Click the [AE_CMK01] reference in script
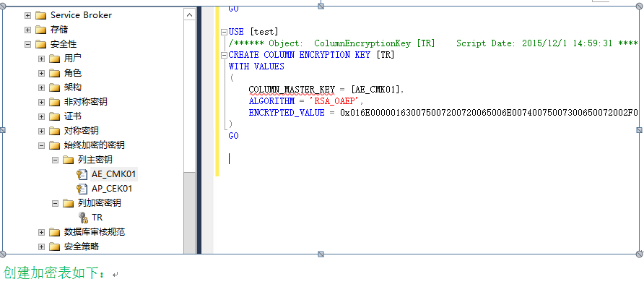 tap(375, 90)
